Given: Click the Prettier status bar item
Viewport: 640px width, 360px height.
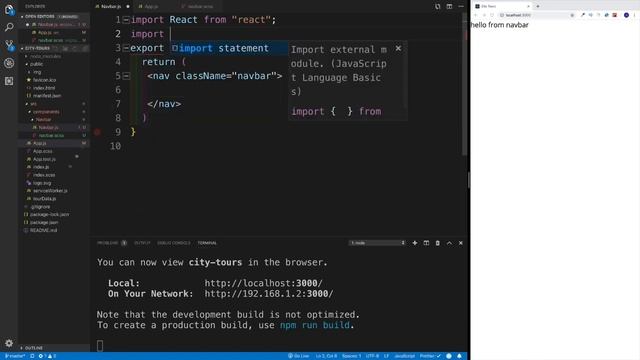Looking at the screenshot, I should pos(430,356).
